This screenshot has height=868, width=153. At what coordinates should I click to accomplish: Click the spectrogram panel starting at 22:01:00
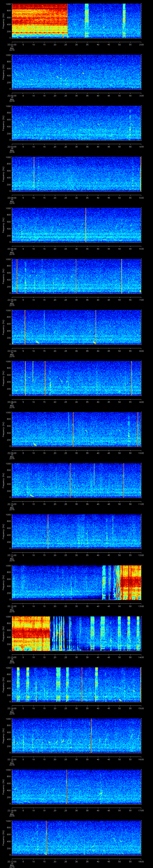[77, 21]
